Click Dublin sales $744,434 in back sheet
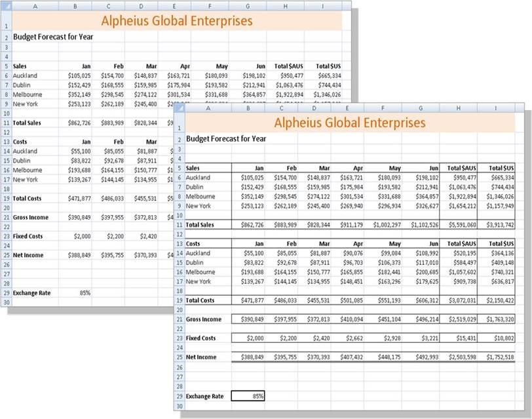 pyautogui.click(x=322, y=85)
